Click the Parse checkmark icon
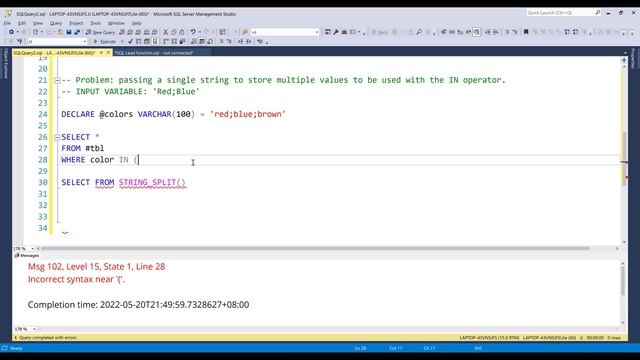This screenshot has width=640, height=360. click(130, 41)
